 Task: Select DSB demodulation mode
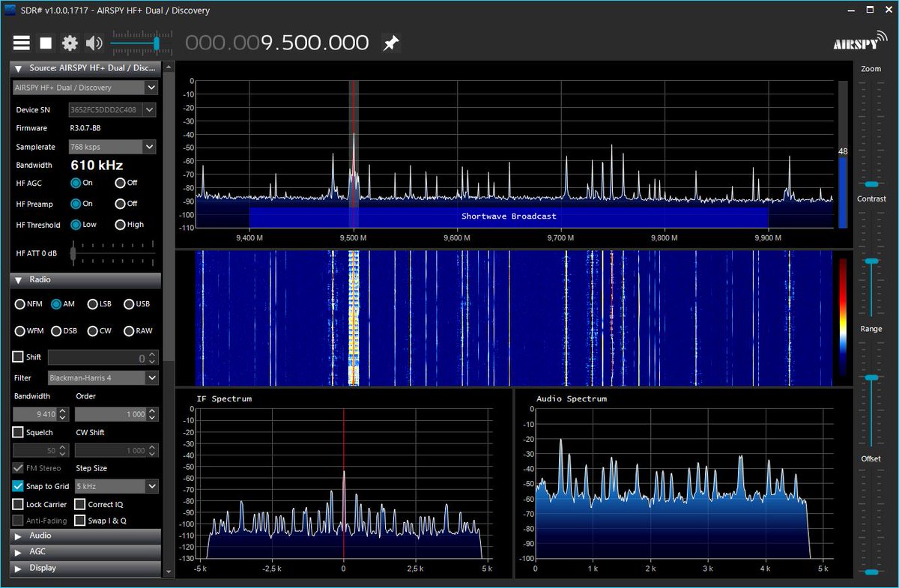[56, 331]
